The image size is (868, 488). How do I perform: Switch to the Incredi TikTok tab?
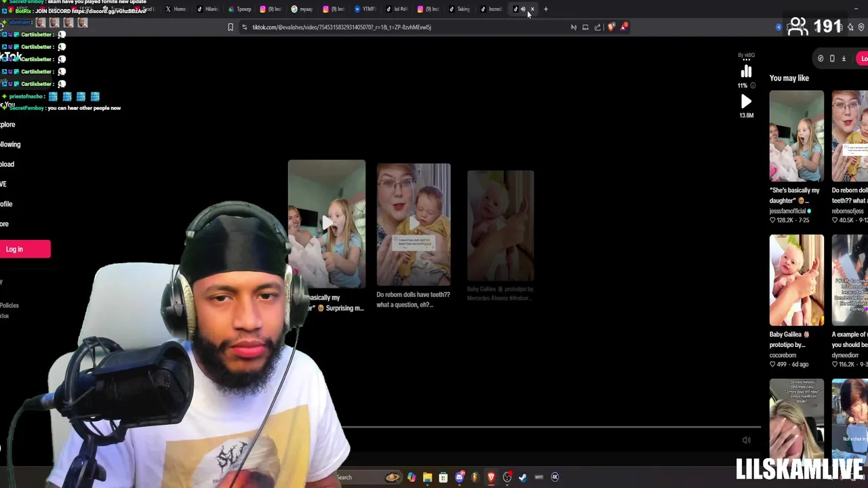click(x=491, y=9)
